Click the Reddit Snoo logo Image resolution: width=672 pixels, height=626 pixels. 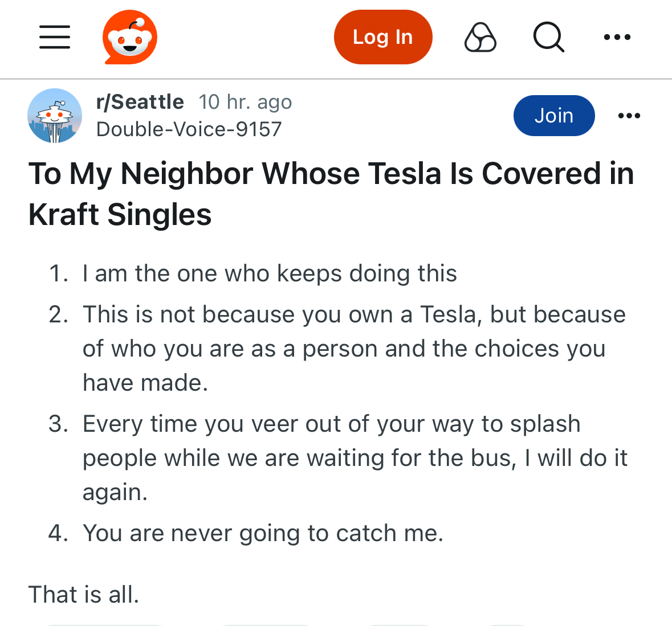(130, 37)
